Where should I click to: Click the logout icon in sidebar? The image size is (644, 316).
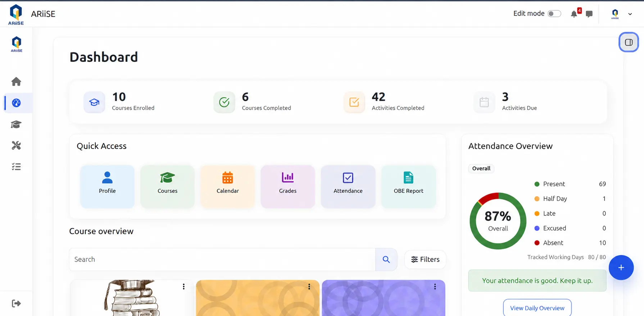coord(16,303)
